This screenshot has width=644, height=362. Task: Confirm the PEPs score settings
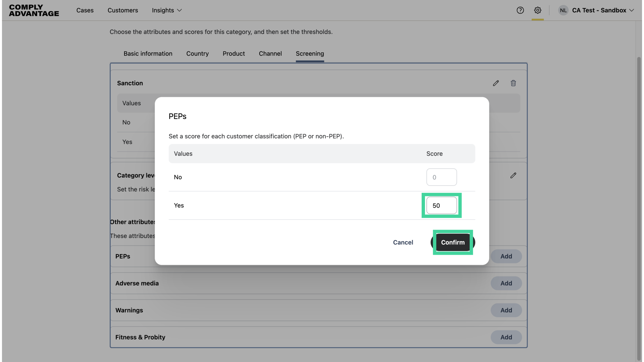point(452,242)
